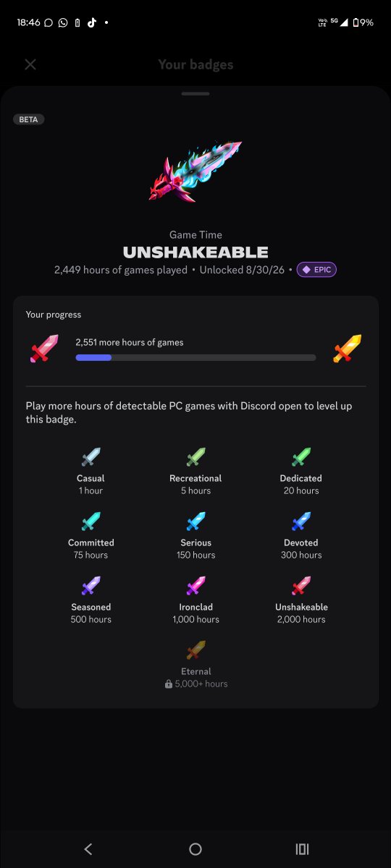Tap the Dedicated 20 hours green sword
391x868 pixels.
[301, 457]
